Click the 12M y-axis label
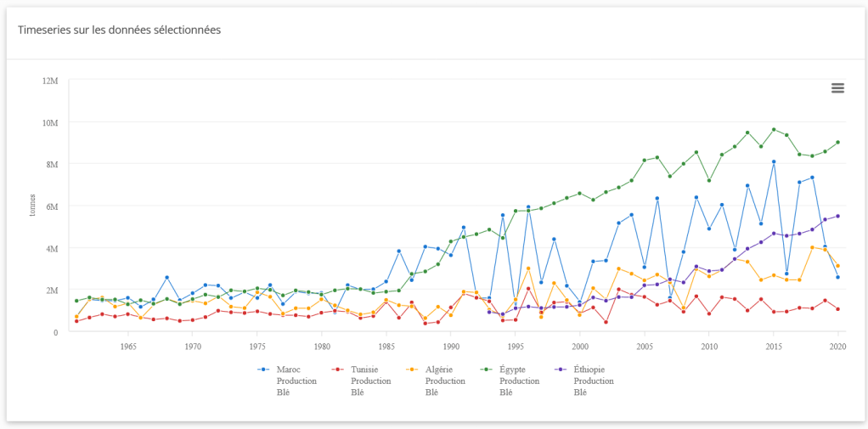868x429 pixels. tap(50, 81)
